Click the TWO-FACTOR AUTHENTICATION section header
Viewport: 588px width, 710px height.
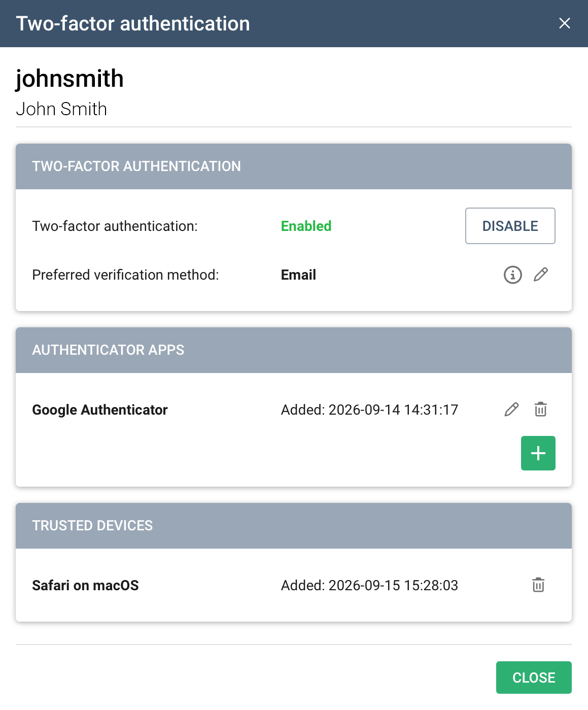pos(294,166)
